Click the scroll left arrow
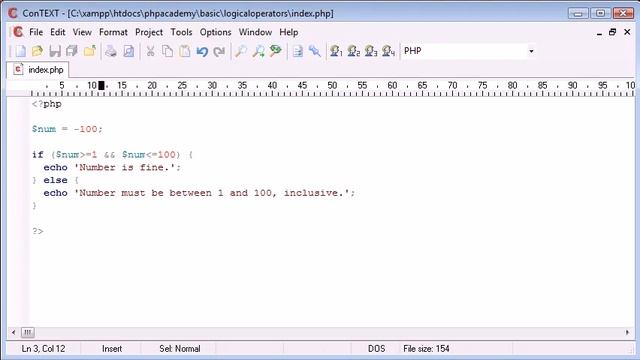 click(x=13, y=332)
